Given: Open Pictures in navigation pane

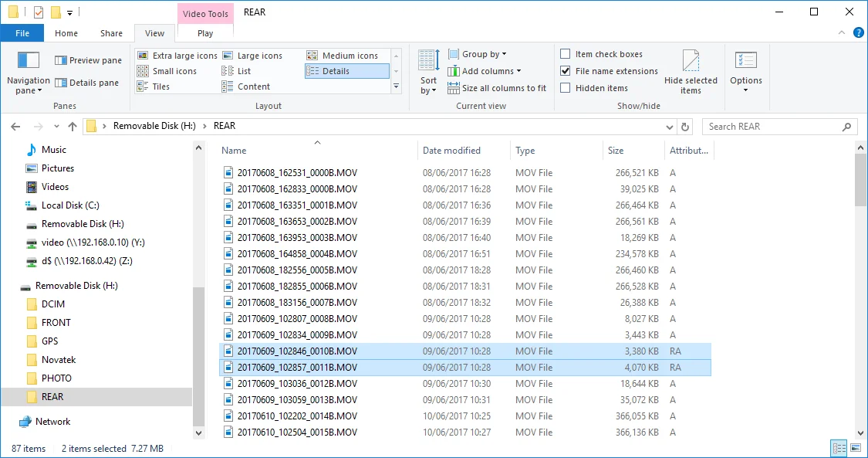Looking at the screenshot, I should (x=58, y=168).
